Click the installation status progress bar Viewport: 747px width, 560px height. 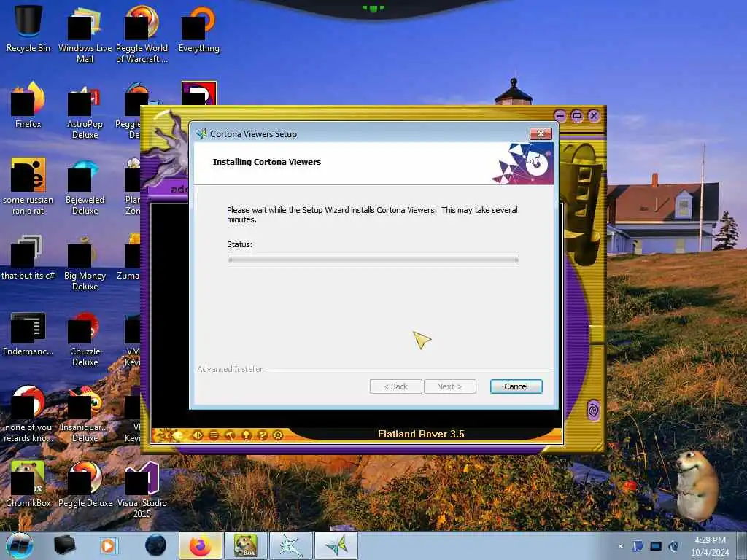click(373, 259)
